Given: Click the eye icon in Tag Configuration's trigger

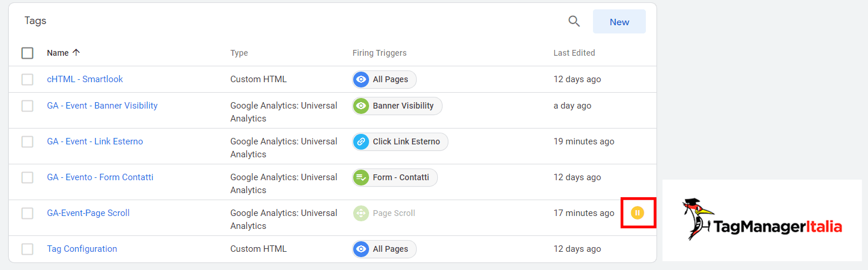Looking at the screenshot, I should point(361,249).
